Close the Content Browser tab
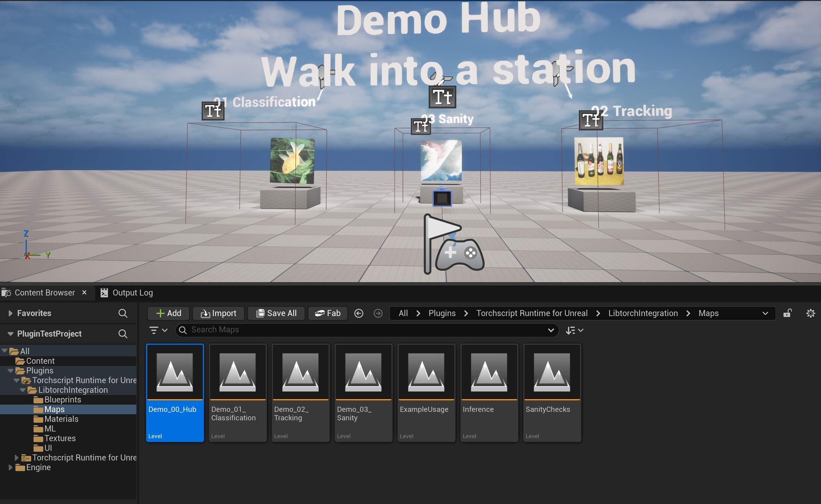Viewport: 821px width, 504px height. click(84, 292)
